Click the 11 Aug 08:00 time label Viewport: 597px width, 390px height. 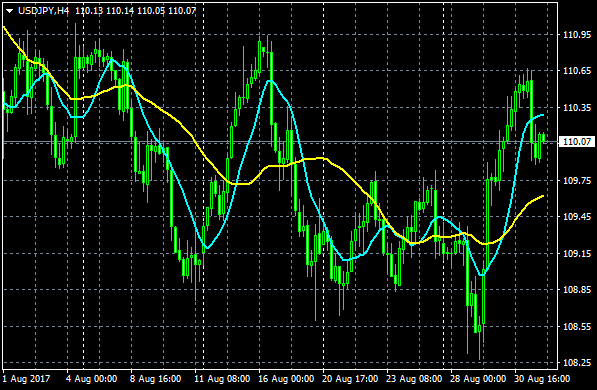[x=222, y=379]
